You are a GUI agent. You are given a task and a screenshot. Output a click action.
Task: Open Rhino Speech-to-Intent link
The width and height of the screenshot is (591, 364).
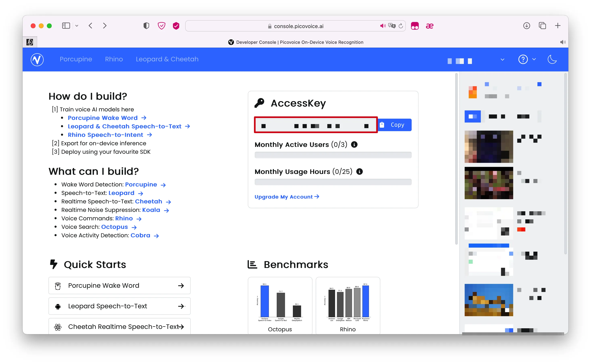[x=110, y=135]
